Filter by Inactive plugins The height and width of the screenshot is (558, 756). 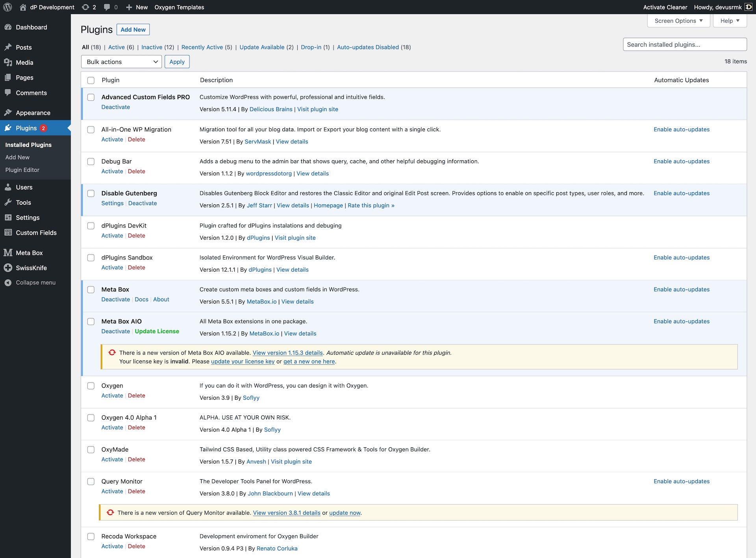pos(152,47)
